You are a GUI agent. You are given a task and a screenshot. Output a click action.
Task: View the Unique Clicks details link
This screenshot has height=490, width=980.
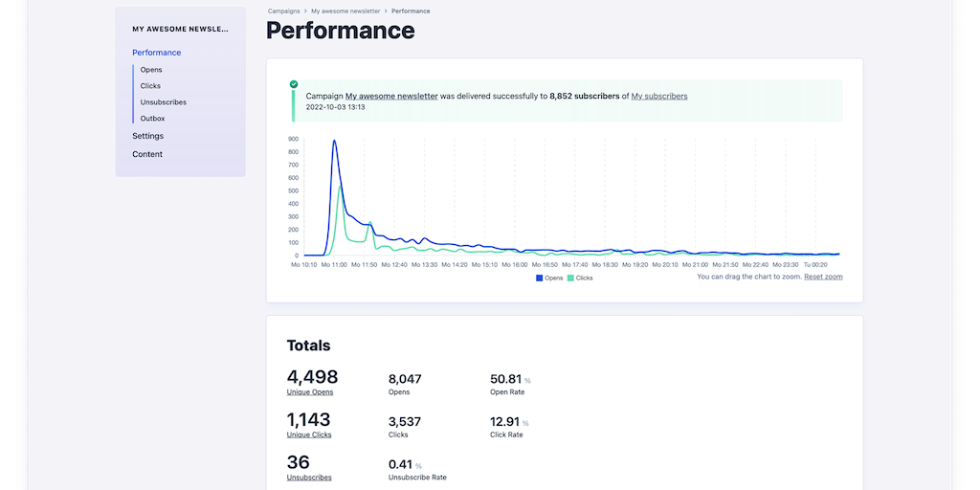point(309,434)
